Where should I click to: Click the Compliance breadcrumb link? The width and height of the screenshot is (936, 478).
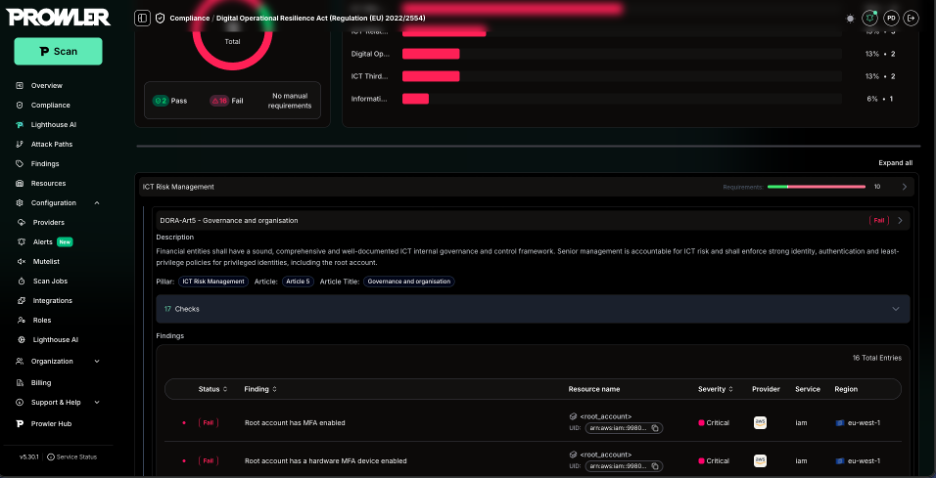(189, 18)
